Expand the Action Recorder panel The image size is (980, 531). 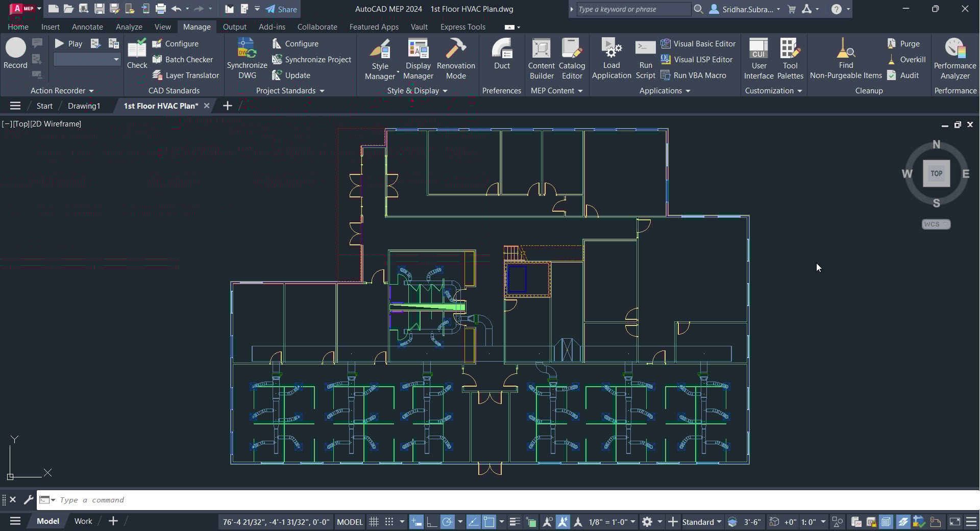coord(62,91)
